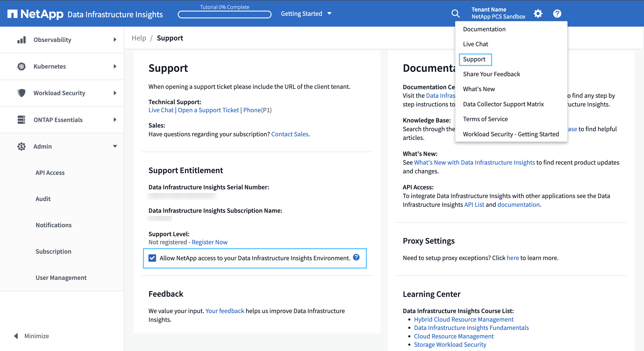Select Support from help dropdown menu

coord(474,59)
